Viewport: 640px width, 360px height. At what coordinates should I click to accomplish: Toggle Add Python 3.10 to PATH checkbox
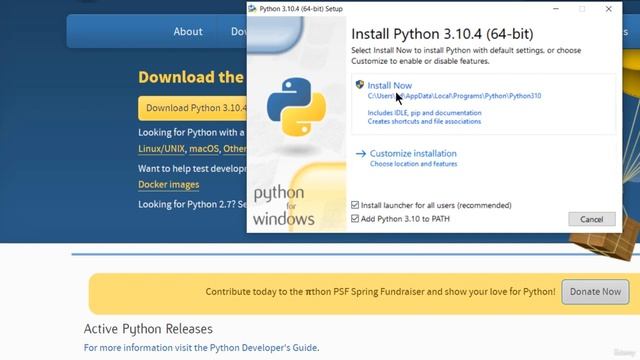click(x=355, y=219)
